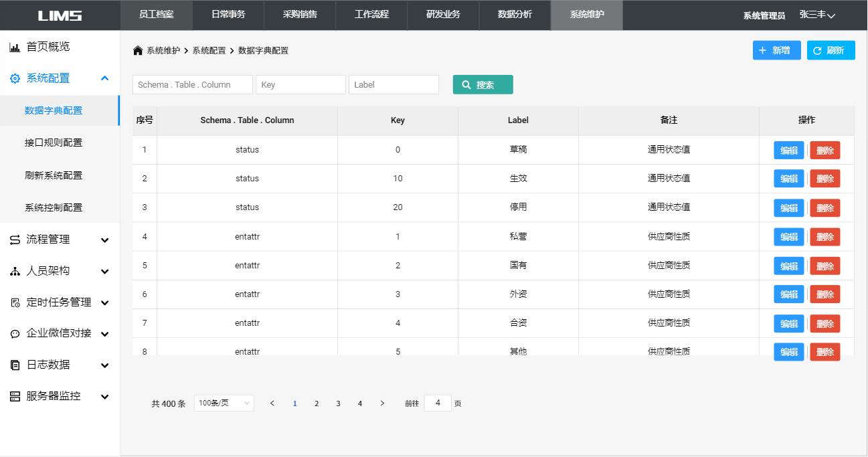This screenshot has width=868, height=457.
Task: Expand the 流程管理 menu chevron
Action: (104, 240)
